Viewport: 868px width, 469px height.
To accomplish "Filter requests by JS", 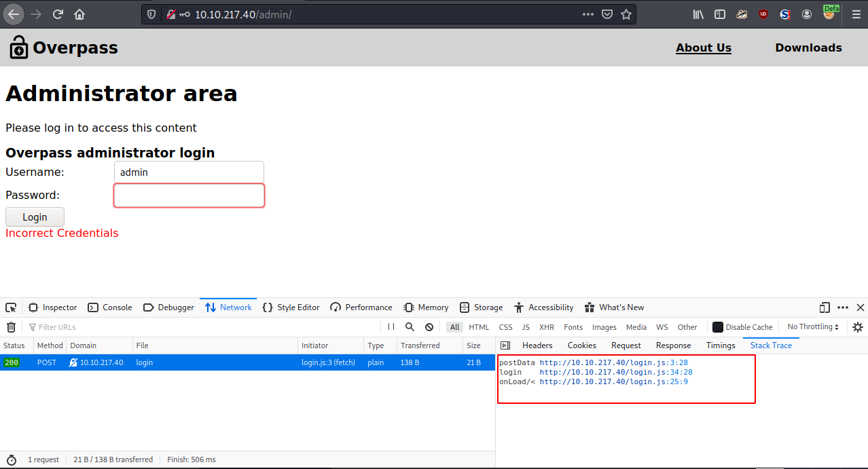I will 526,327.
